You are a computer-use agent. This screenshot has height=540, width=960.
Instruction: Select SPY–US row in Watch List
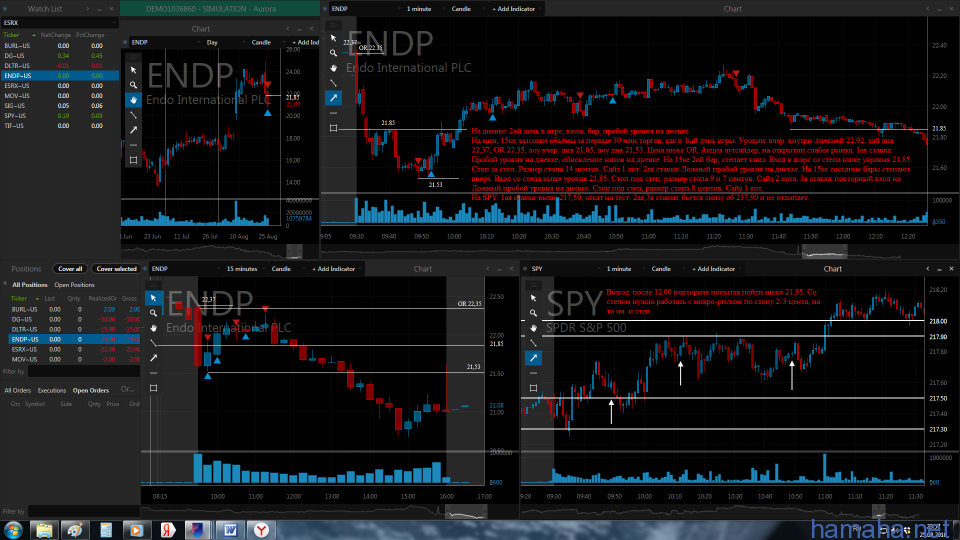(x=59, y=116)
